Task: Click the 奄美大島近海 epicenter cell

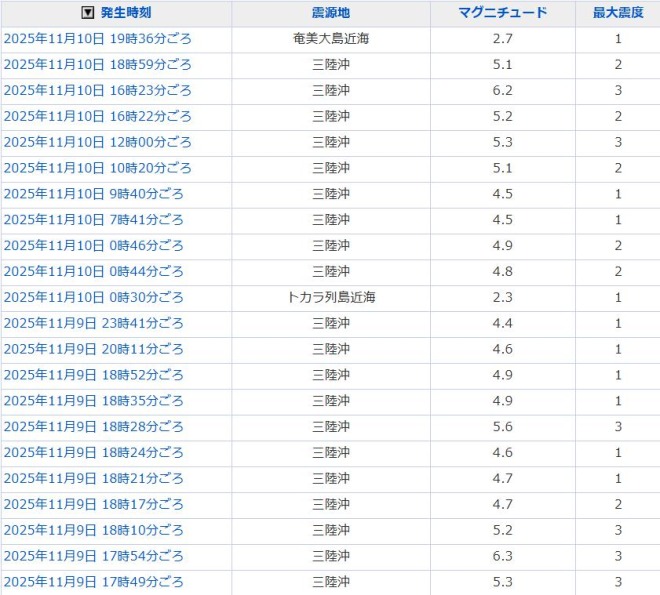Action: tap(331, 39)
